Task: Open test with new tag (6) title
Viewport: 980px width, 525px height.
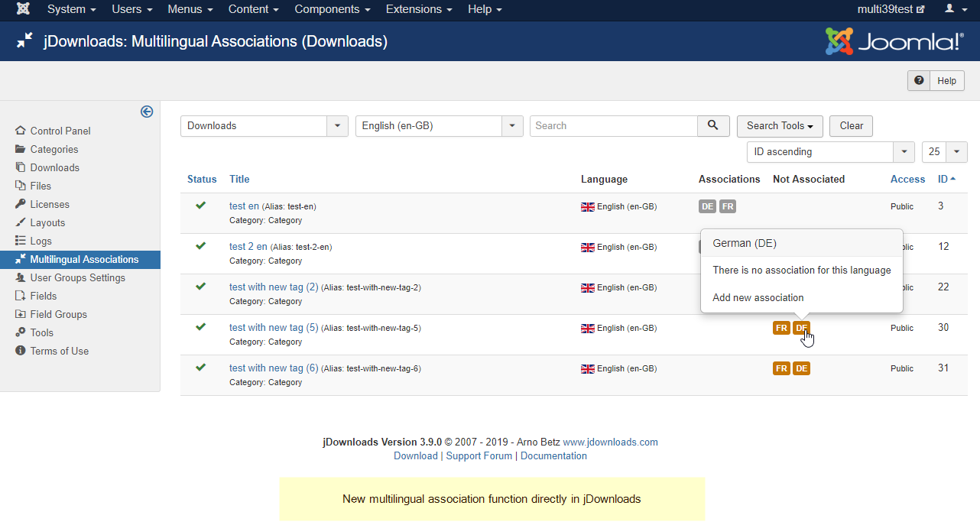Action: tap(274, 368)
